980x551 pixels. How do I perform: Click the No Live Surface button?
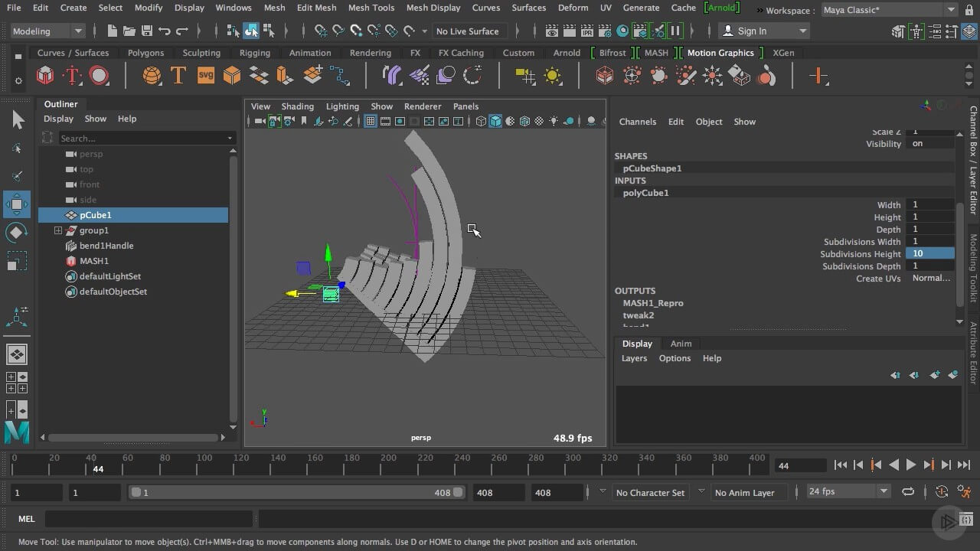[467, 31]
